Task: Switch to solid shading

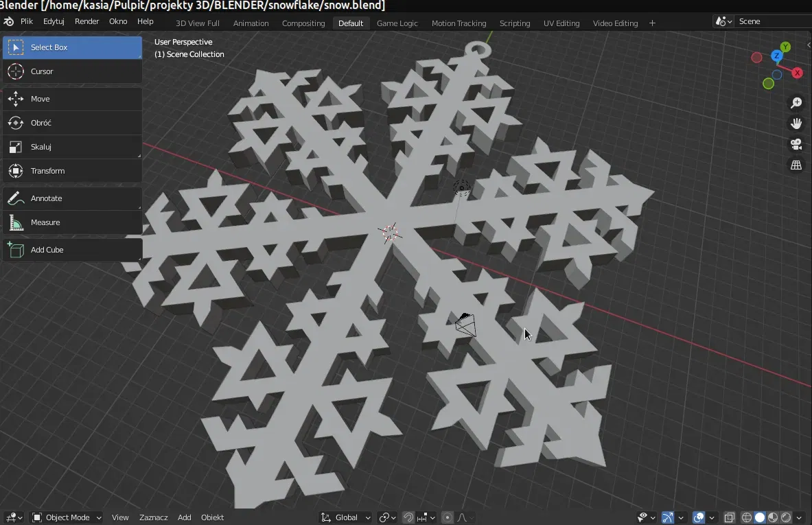Action: point(760,517)
